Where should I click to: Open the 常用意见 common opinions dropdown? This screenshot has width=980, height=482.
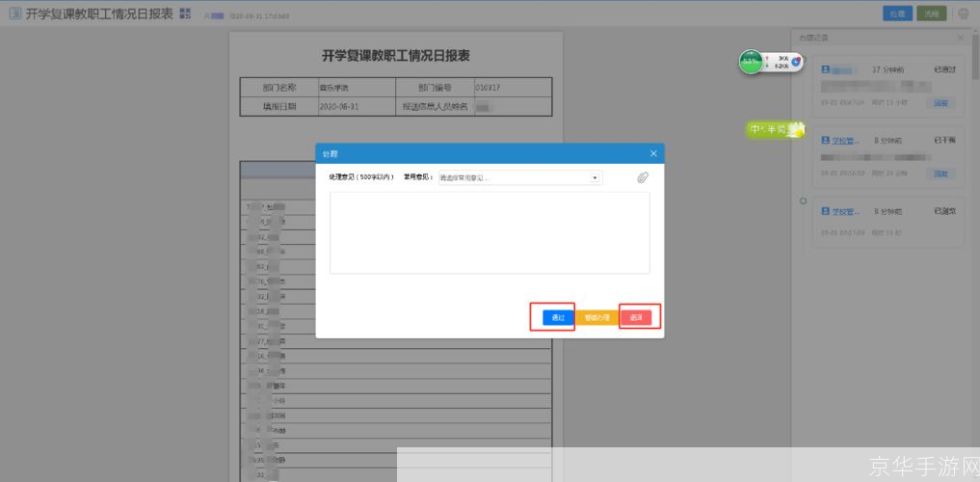(520, 177)
